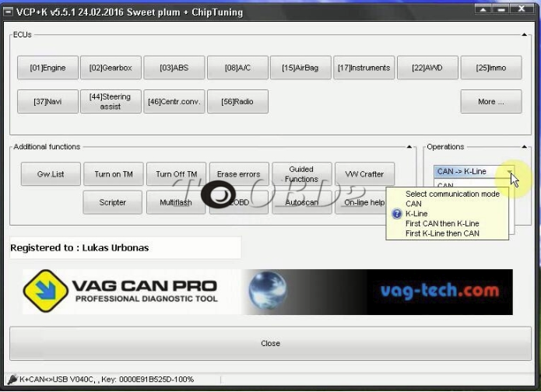Click the large Close button

(271, 343)
